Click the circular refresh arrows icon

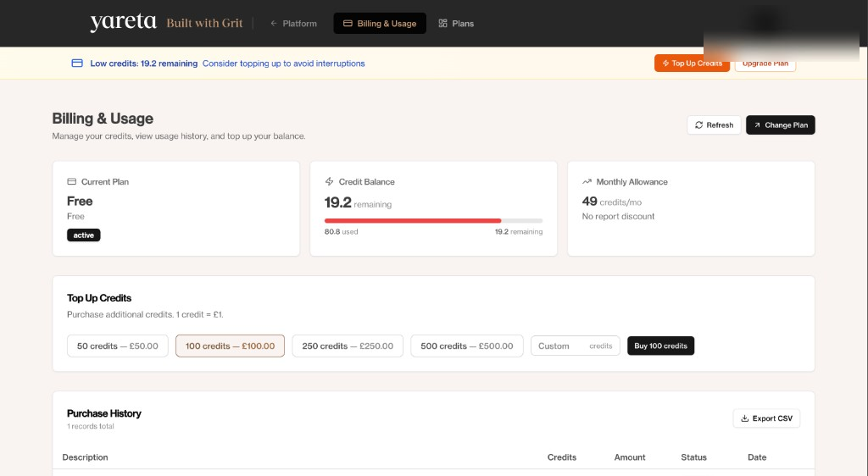pyautogui.click(x=699, y=125)
